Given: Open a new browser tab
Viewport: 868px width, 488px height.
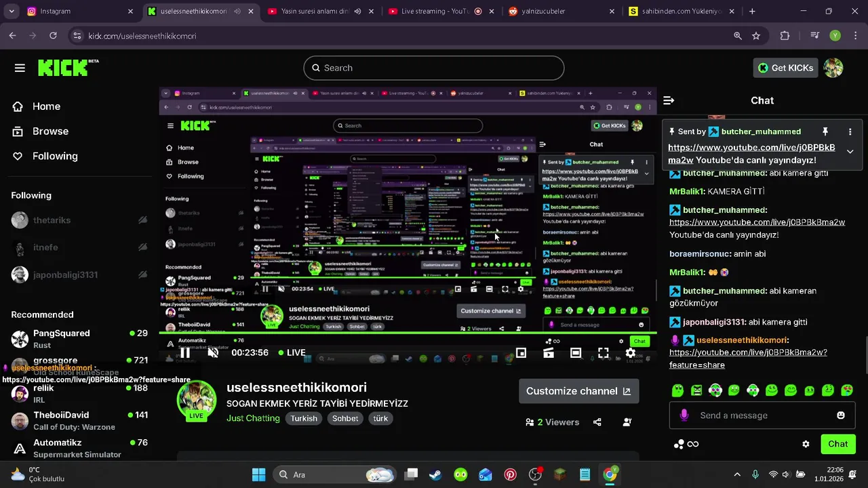Looking at the screenshot, I should [752, 12].
